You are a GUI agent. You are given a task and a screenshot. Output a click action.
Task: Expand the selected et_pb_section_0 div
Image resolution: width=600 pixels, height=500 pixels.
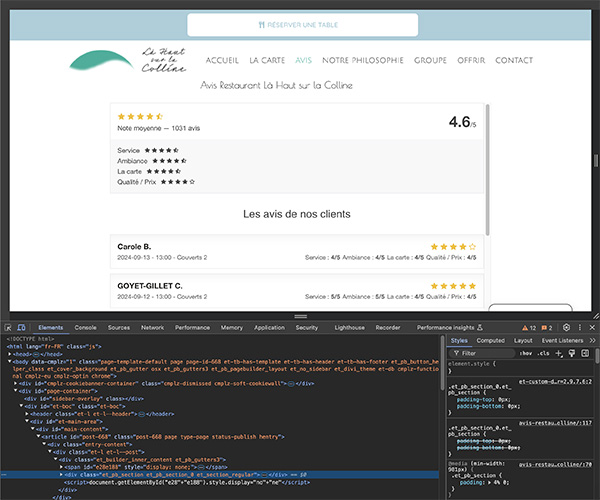coord(61,475)
